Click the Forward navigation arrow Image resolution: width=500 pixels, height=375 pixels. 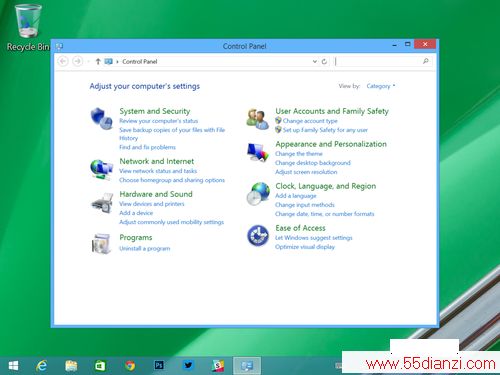click(x=77, y=61)
